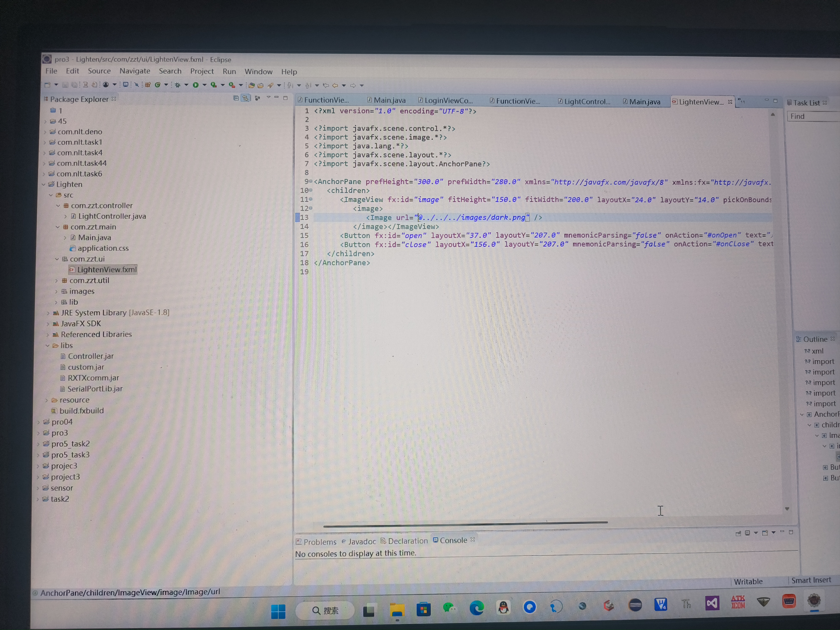The height and width of the screenshot is (630, 840).
Task: Click the editor horizontal scrollbar
Action: pos(465,524)
